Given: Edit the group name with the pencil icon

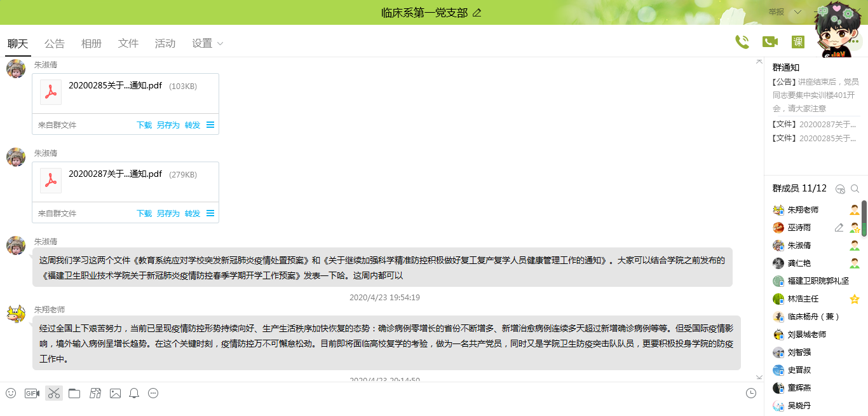Looking at the screenshot, I should pos(477,13).
